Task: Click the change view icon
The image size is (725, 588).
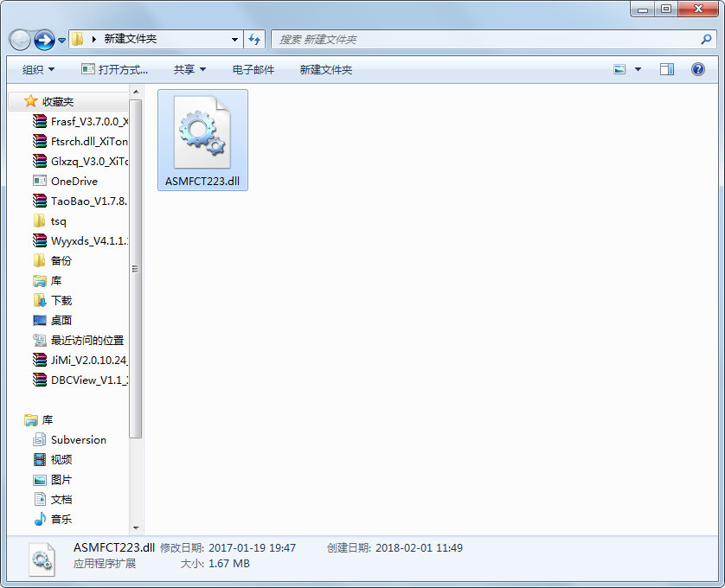Action: click(619, 69)
